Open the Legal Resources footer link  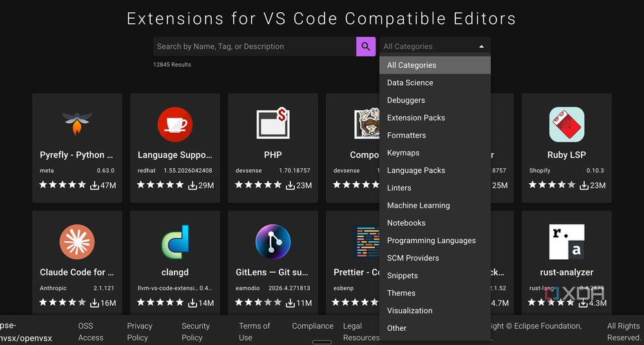point(361,332)
